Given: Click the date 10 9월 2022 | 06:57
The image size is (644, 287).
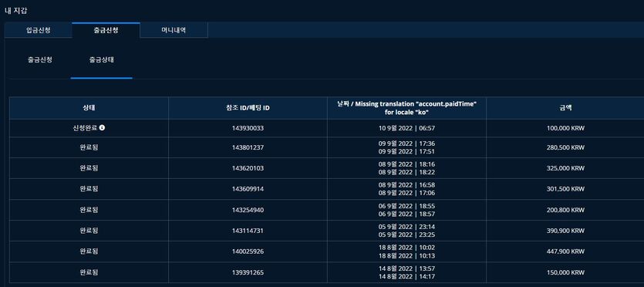Looking at the screenshot, I should (406, 128).
